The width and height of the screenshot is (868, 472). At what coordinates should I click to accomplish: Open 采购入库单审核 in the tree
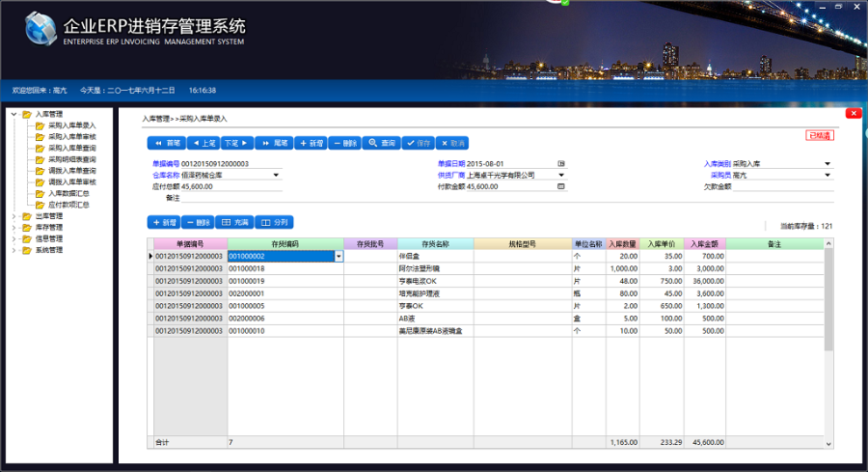coord(72,137)
